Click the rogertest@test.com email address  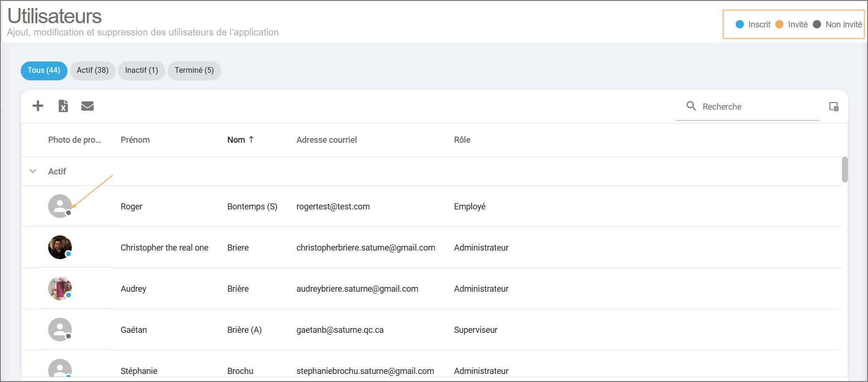tap(333, 207)
